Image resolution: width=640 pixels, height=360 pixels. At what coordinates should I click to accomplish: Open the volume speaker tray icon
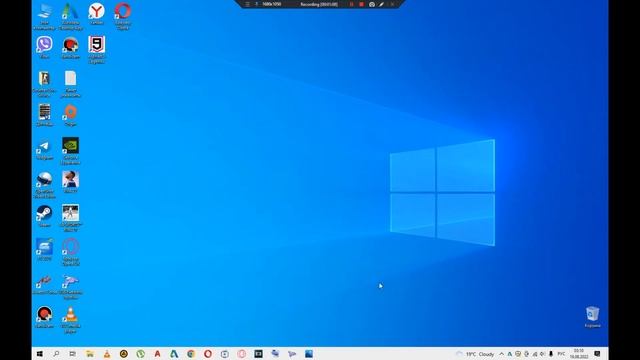coord(542,354)
